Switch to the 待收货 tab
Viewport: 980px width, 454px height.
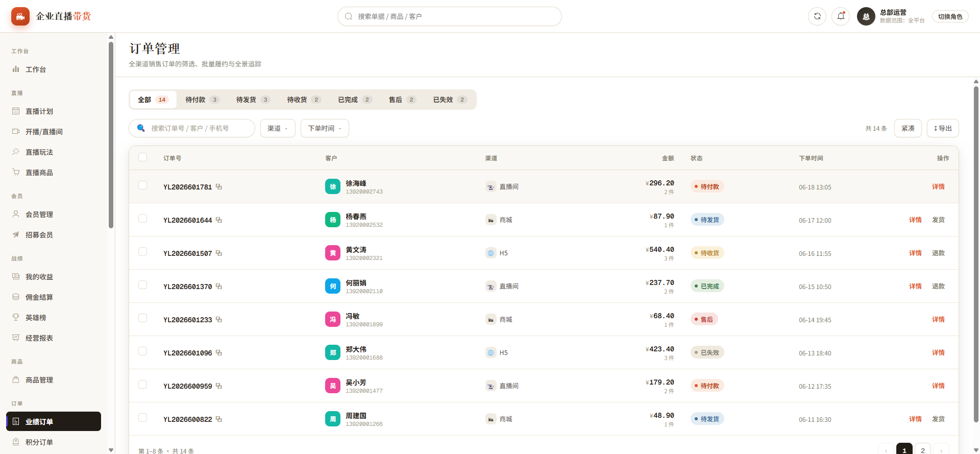pos(304,100)
